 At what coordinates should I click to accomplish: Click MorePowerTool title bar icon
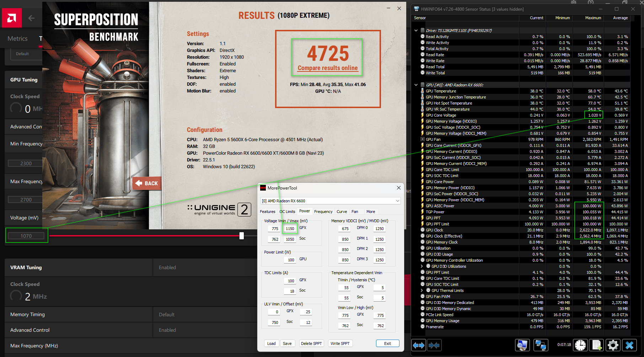[263, 188]
